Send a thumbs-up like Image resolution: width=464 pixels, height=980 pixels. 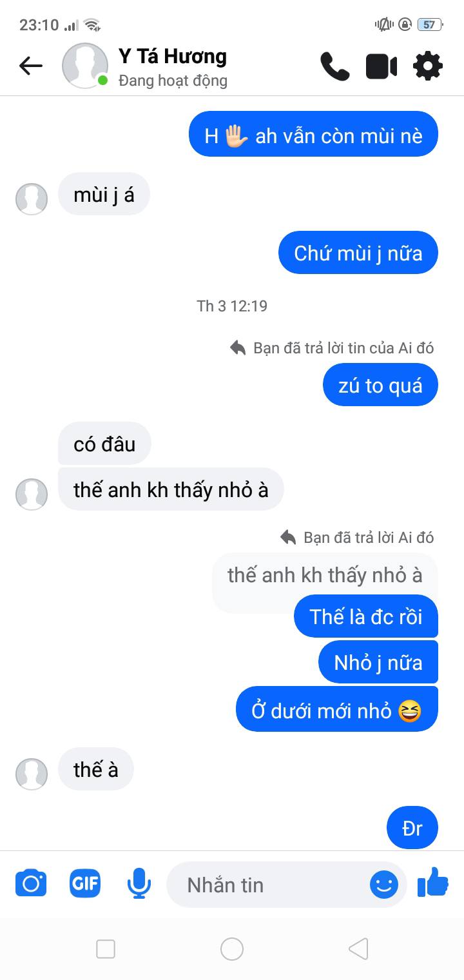tap(432, 882)
